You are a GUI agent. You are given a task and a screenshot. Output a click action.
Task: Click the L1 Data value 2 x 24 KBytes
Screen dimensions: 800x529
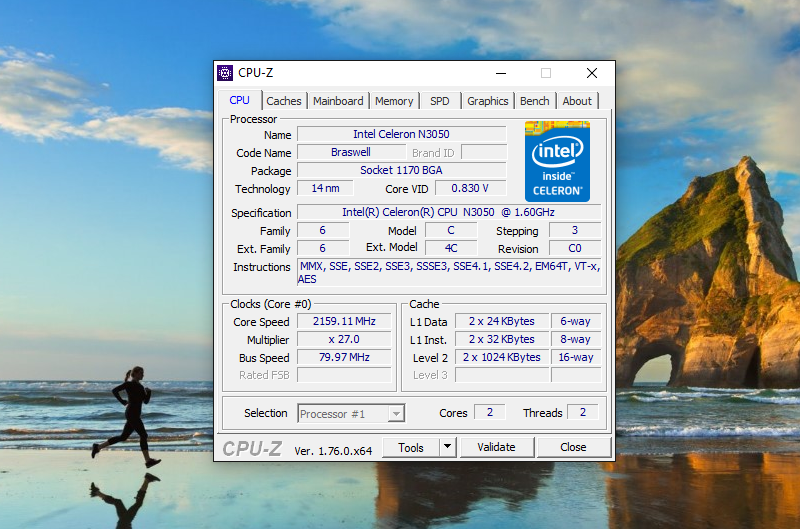tap(502, 321)
